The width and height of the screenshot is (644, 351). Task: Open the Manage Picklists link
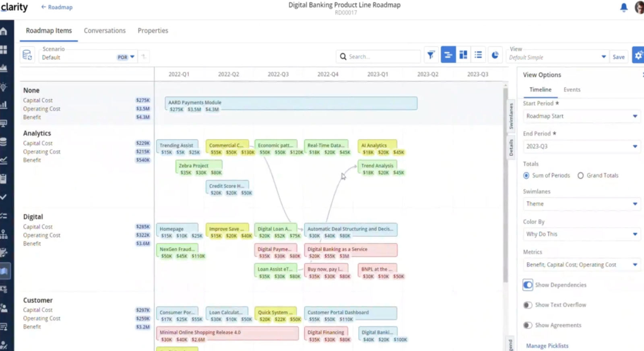pos(547,346)
